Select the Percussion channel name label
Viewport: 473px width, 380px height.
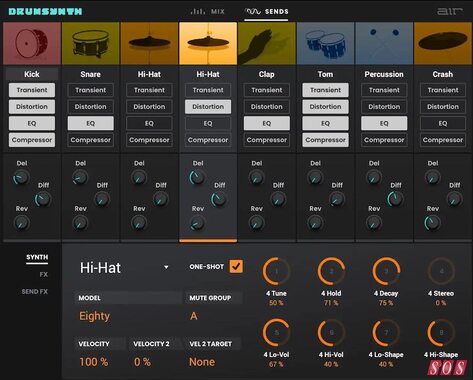tap(384, 74)
